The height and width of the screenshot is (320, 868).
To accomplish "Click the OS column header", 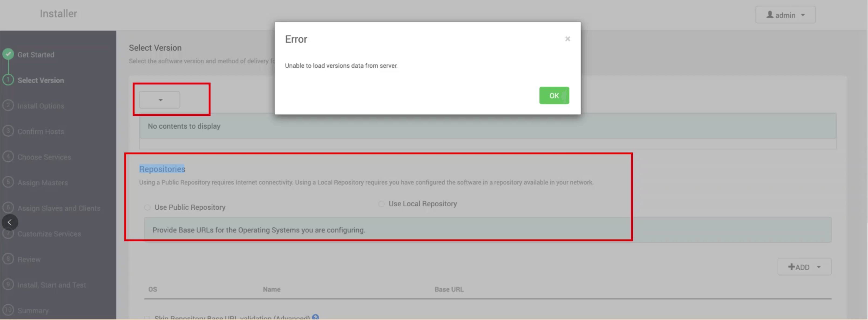I will click(x=153, y=289).
